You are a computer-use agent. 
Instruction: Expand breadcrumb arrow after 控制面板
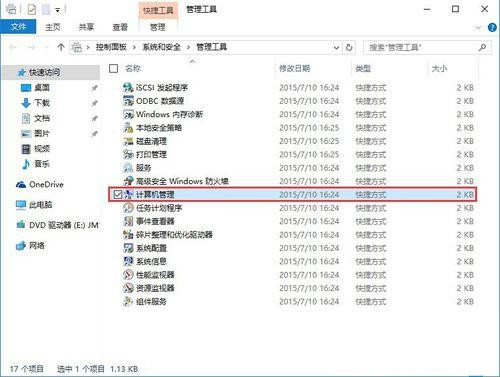(x=134, y=47)
